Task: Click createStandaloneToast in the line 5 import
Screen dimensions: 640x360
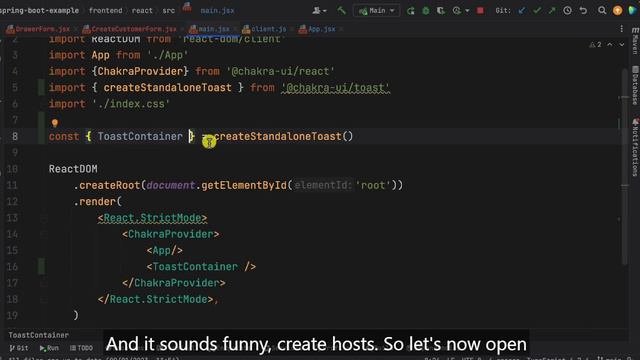Action: (x=167, y=87)
